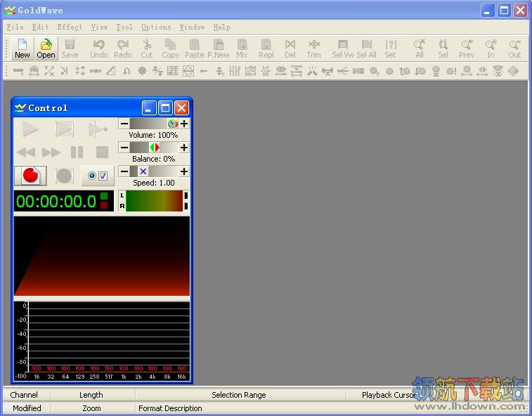532x416 pixels.
Task: Click the play-selection button in Control
Action: click(64, 129)
